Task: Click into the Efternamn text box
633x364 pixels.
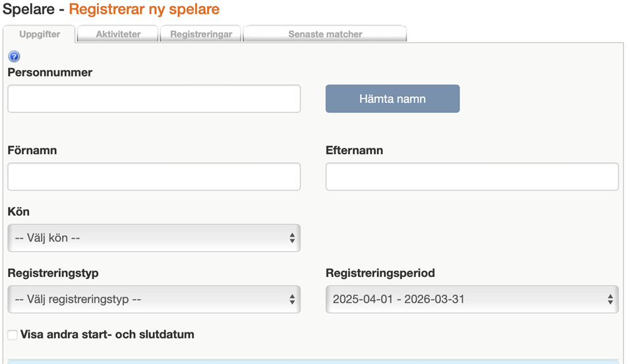Action: (x=472, y=177)
